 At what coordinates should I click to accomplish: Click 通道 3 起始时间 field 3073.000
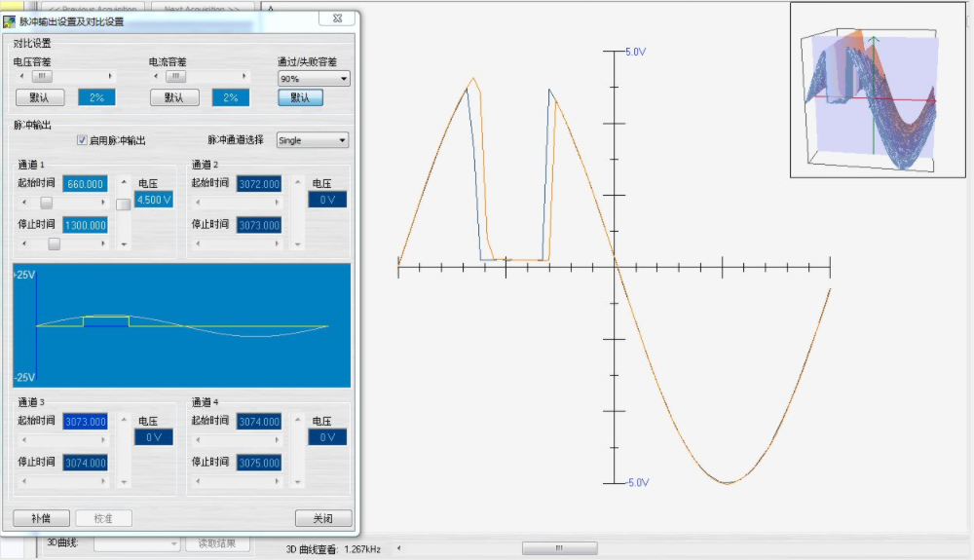click(85, 422)
